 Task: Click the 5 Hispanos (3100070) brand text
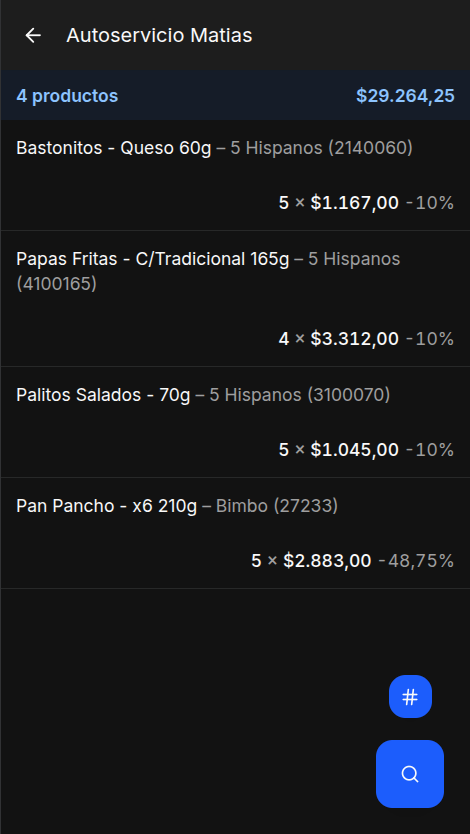click(300, 395)
